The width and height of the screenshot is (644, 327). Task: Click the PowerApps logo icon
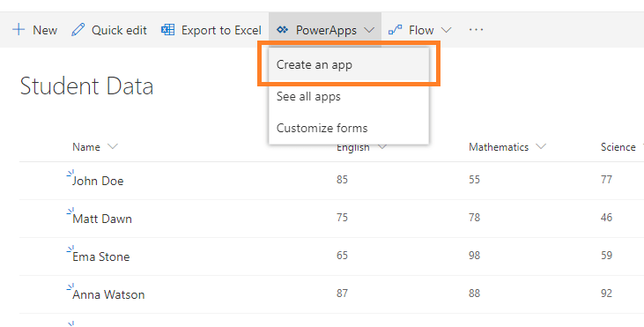click(282, 30)
